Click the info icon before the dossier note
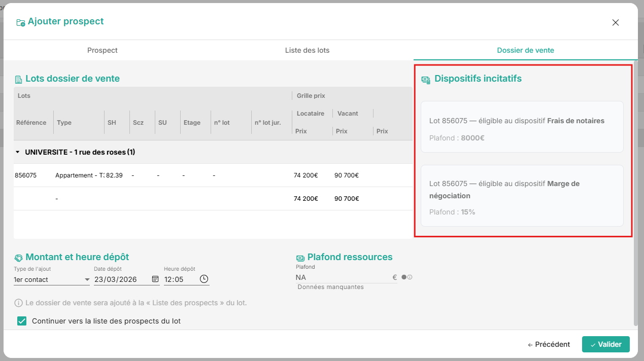644x361 pixels. [x=19, y=303]
